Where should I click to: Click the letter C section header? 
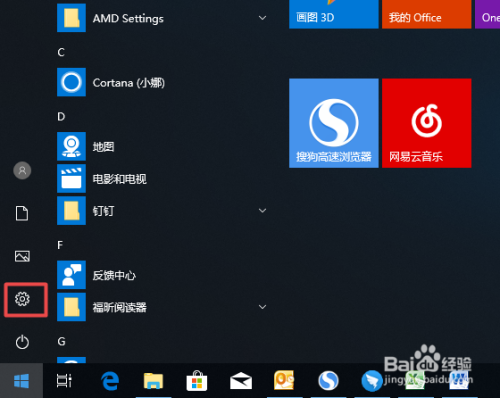61,52
